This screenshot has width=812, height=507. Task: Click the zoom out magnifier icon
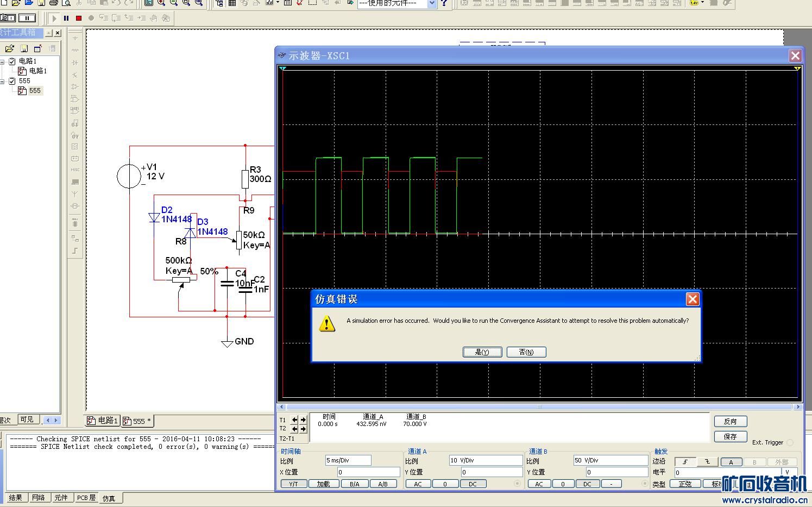pyautogui.click(x=174, y=3)
